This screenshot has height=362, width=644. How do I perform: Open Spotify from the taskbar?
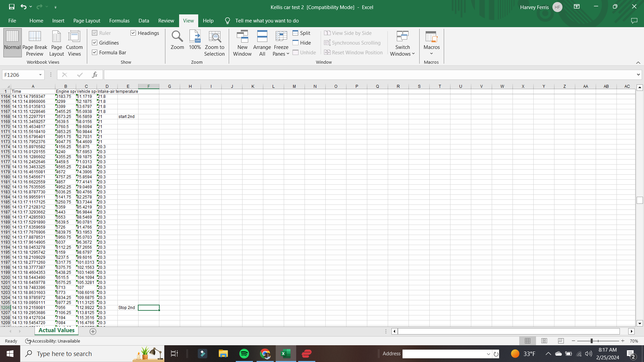pyautogui.click(x=244, y=354)
